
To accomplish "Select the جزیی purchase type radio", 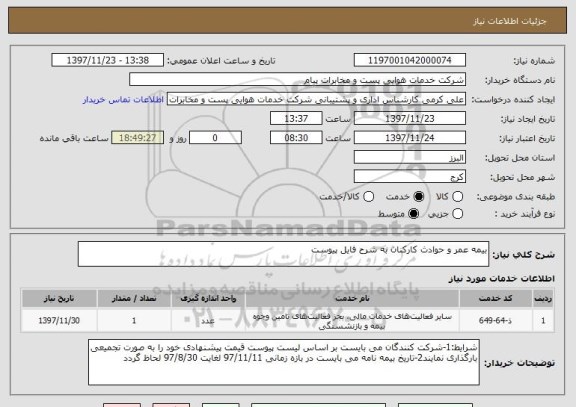I will (x=457, y=213).
